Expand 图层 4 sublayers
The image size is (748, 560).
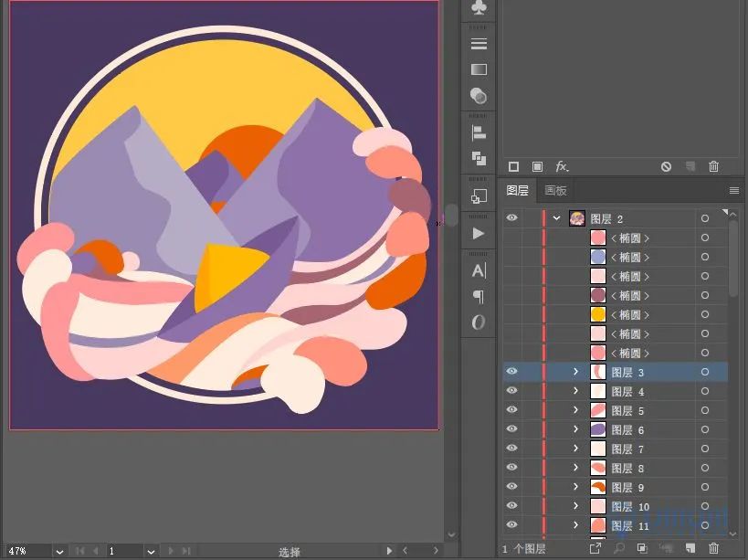pos(575,391)
